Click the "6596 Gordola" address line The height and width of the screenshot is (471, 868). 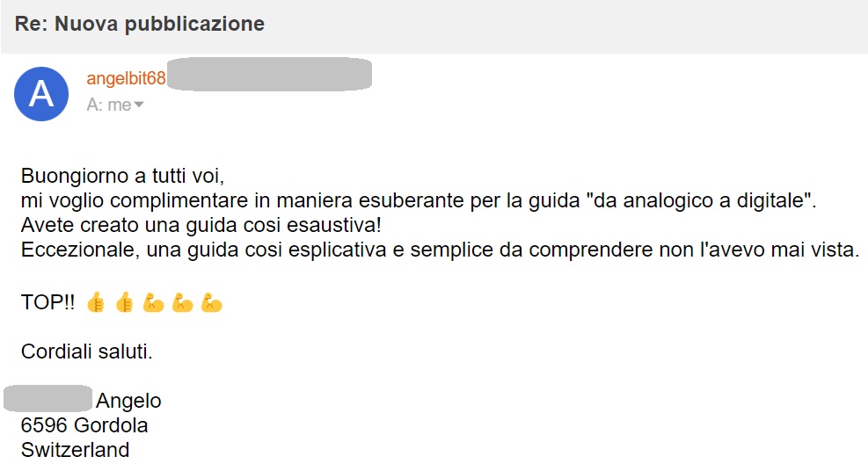pos(84,426)
